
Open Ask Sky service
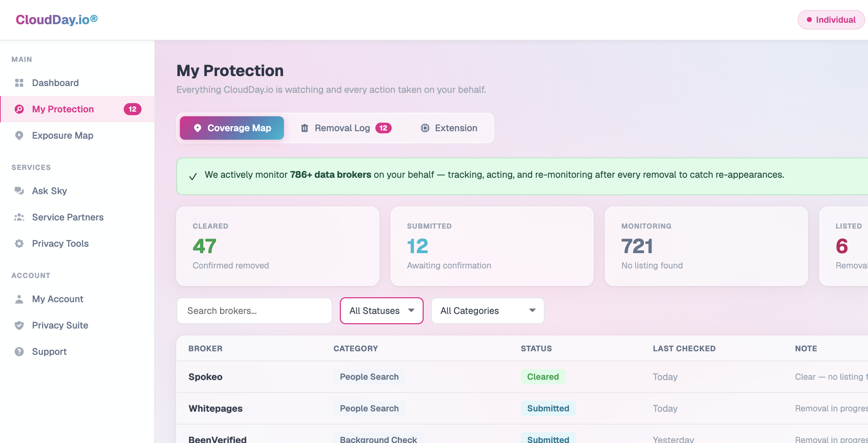pos(77,191)
